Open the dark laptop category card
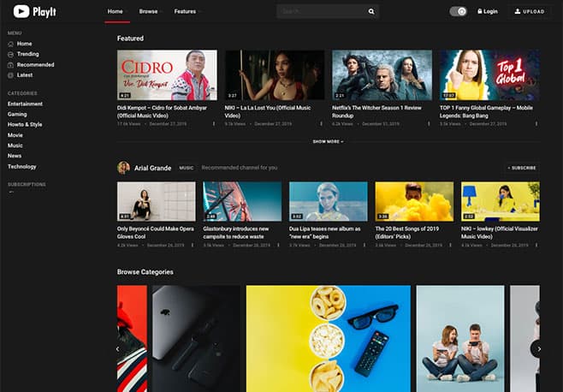Viewport: 563px width, 392px height. 196,338
